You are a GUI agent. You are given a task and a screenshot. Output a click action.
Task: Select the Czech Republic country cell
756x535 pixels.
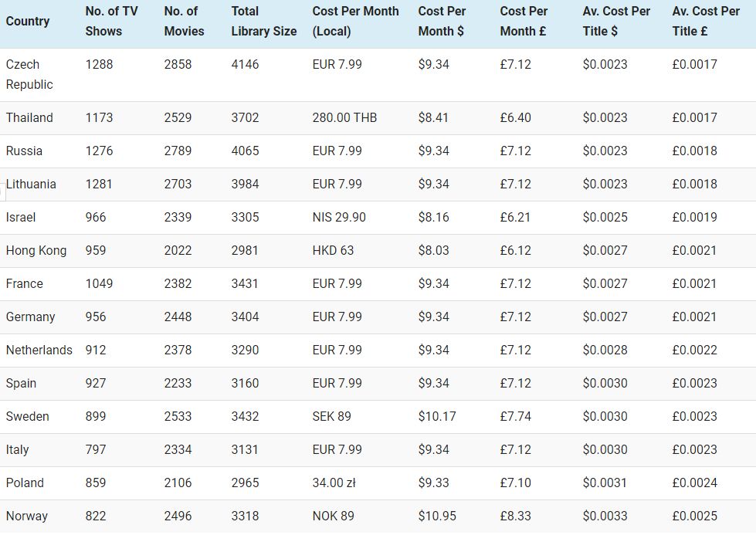[x=29, y=74]
